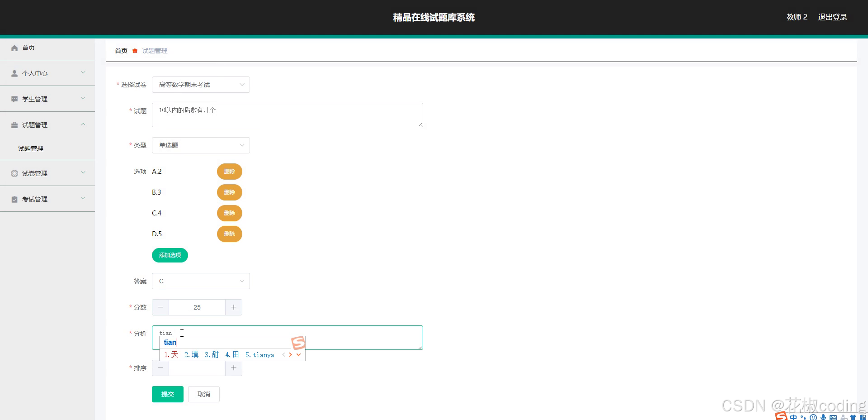Screen dimensions: 868x420
Task: Click the 学生管理 sidebar icon
Action: pos(14,99)
